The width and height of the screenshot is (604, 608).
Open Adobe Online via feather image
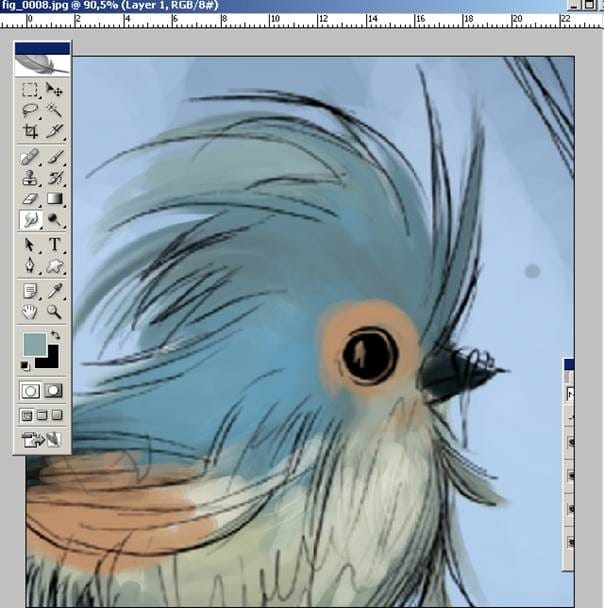(x=41, y=64)
